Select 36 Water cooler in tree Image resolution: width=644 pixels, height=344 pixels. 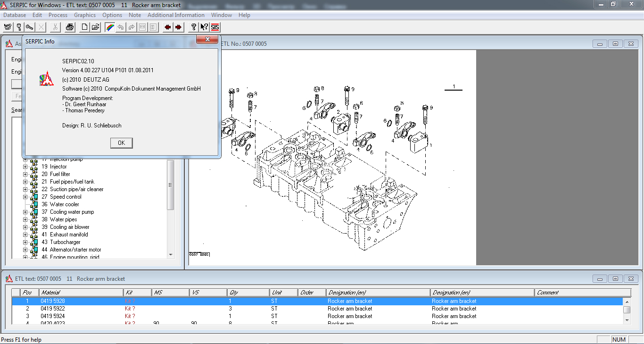(x=60, y=204)
